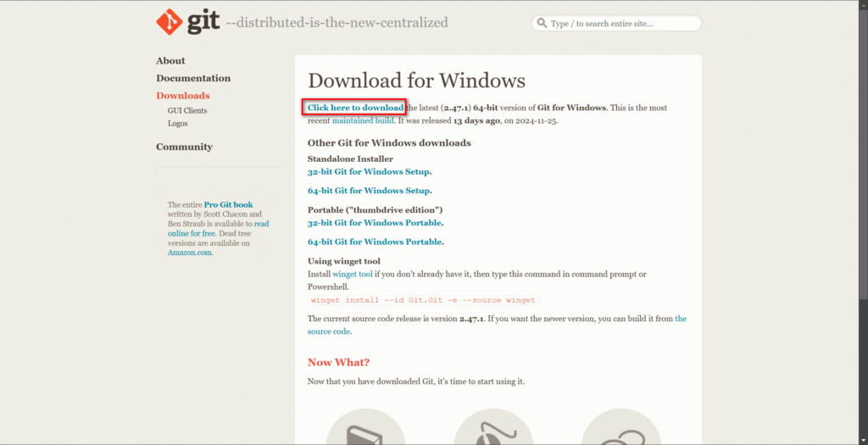This screenshot has height=445, width=868.
Task: Download 64-bit Git for Windows Setup
Action: 369,191
